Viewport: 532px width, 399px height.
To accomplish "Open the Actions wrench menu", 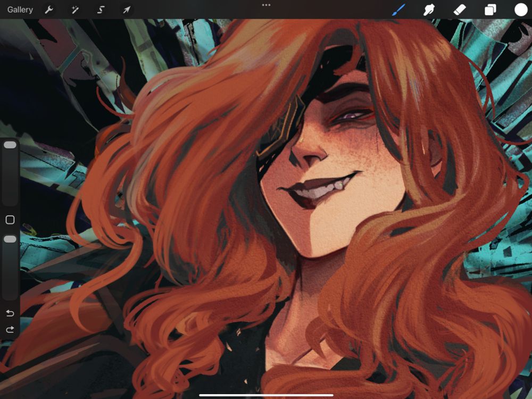I will [49, 10].
